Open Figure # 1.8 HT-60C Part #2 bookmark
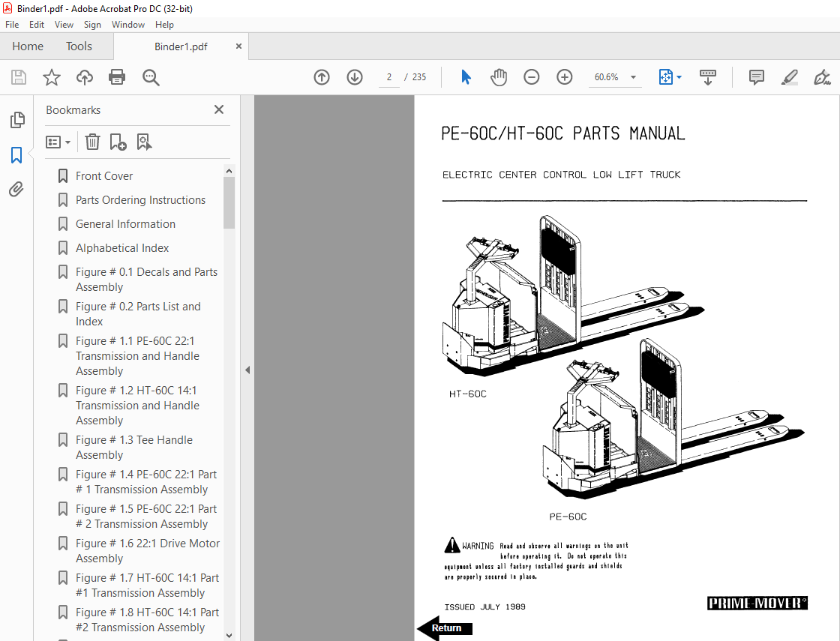This screenshot has height=641, width=840. (x=147, y=619)
